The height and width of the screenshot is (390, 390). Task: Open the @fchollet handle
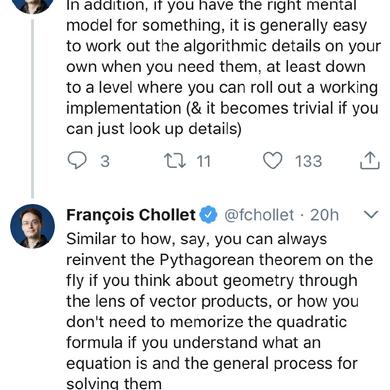click(259, 215)
